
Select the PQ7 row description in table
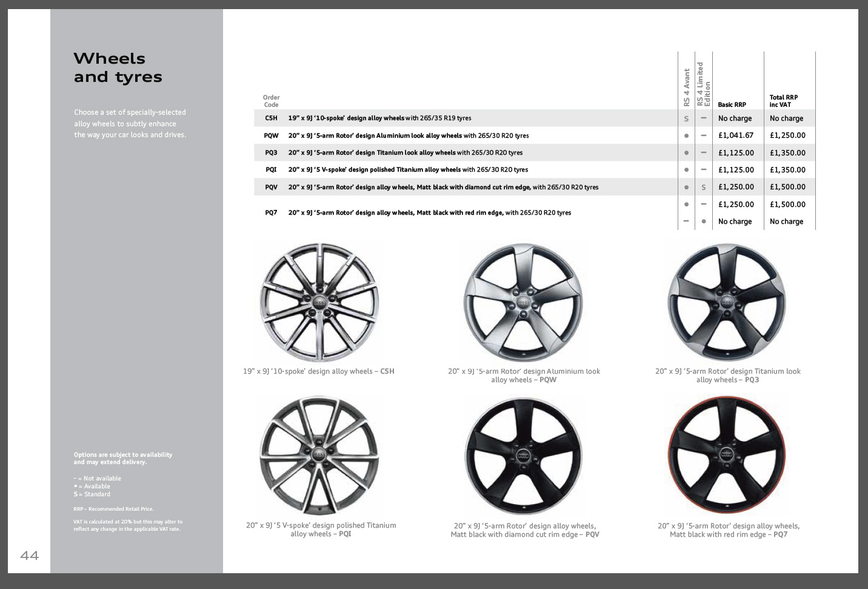[x=429, y=213]
